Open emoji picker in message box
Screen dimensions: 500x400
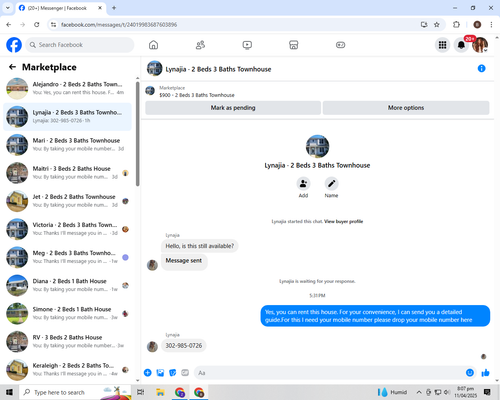(x=470, y=373)
